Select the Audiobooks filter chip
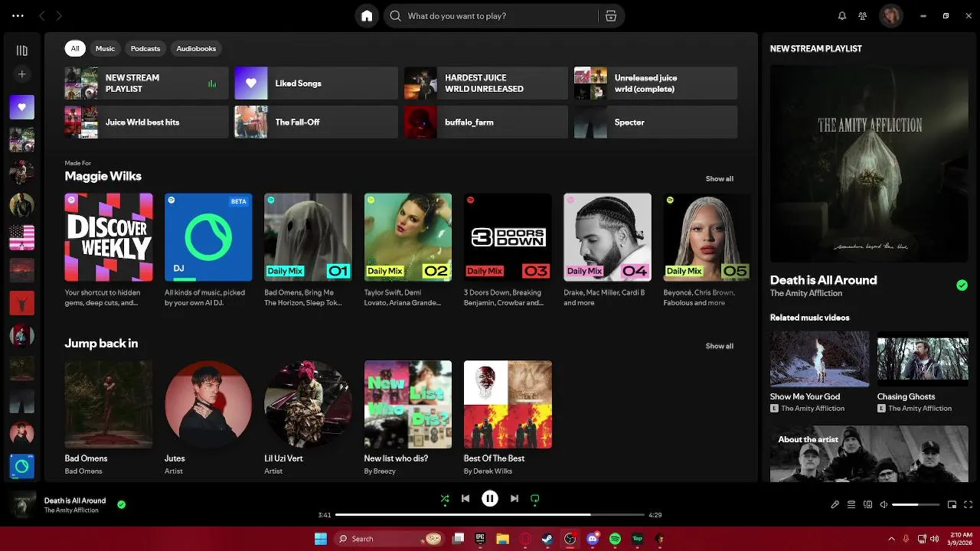Screen dimensions: 980x551 tap(196, 48)
